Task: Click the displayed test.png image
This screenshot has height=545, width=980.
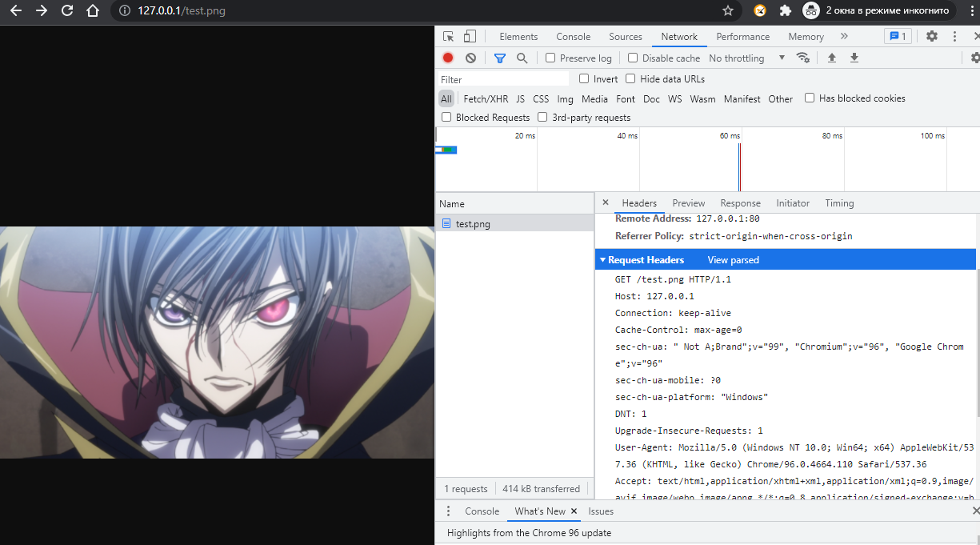Action: tap(217, 343)
